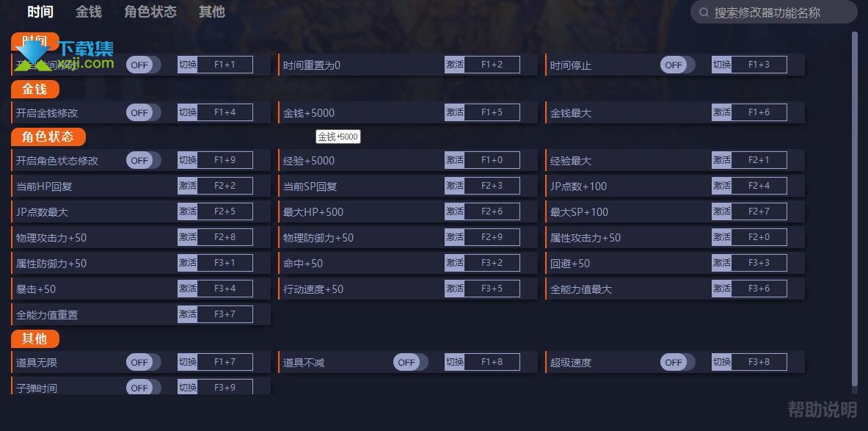The image size is (868, 431).
Task: Click 激活 beside 全能力值最大
Action: pos(721,289)
